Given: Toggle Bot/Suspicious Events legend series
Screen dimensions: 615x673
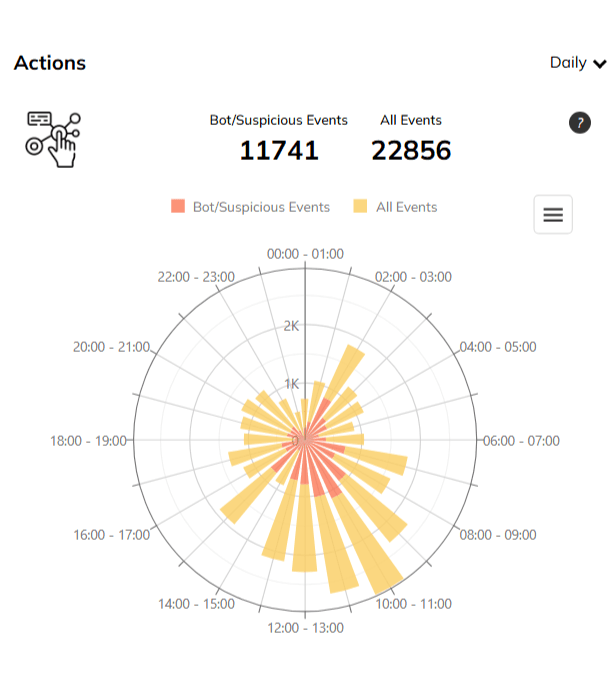Looking at the screenshot, I should click(x=260, y=207).
